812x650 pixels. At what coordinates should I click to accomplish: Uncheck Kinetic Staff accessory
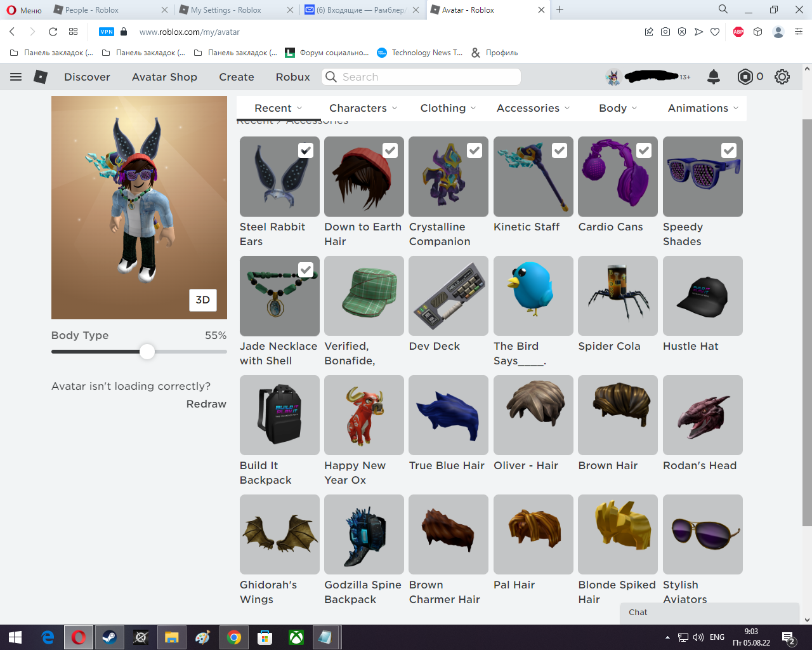point(560,150)
